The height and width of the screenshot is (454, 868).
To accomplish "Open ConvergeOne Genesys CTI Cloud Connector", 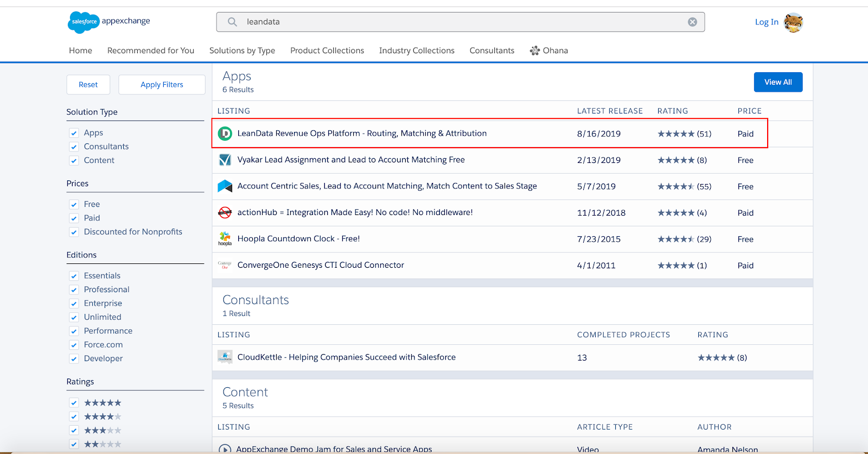I will tap(321, 265).
